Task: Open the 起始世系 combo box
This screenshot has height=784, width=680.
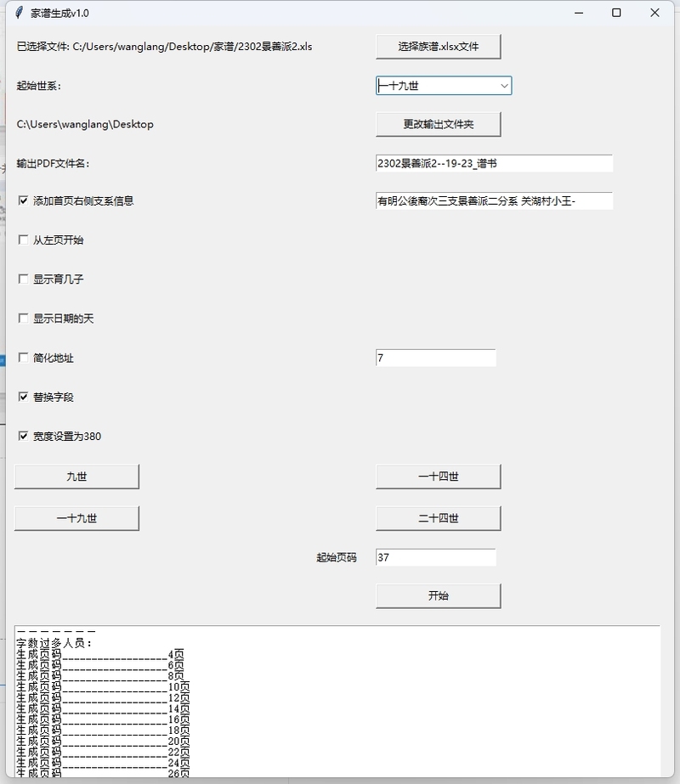Action: click(x=444, y=86)
